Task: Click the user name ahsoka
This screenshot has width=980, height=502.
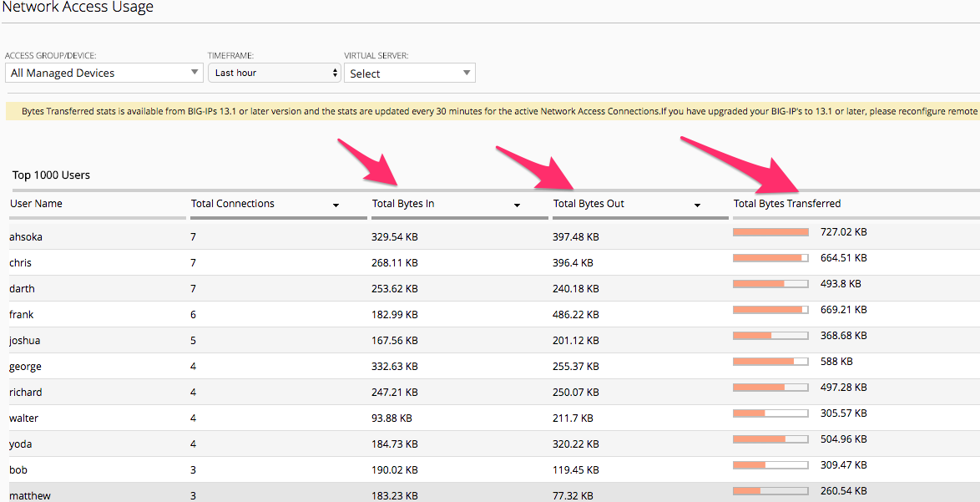Action: tap(26, 237)
